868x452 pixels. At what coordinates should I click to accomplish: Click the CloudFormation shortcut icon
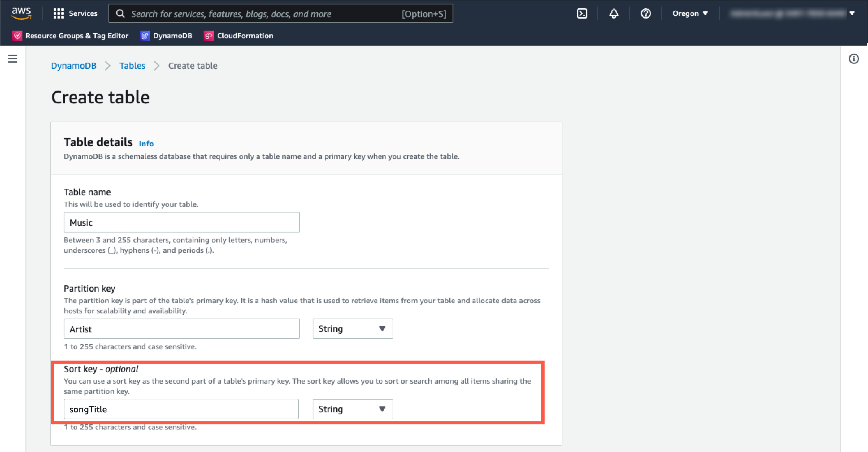[x=209, y=35]
